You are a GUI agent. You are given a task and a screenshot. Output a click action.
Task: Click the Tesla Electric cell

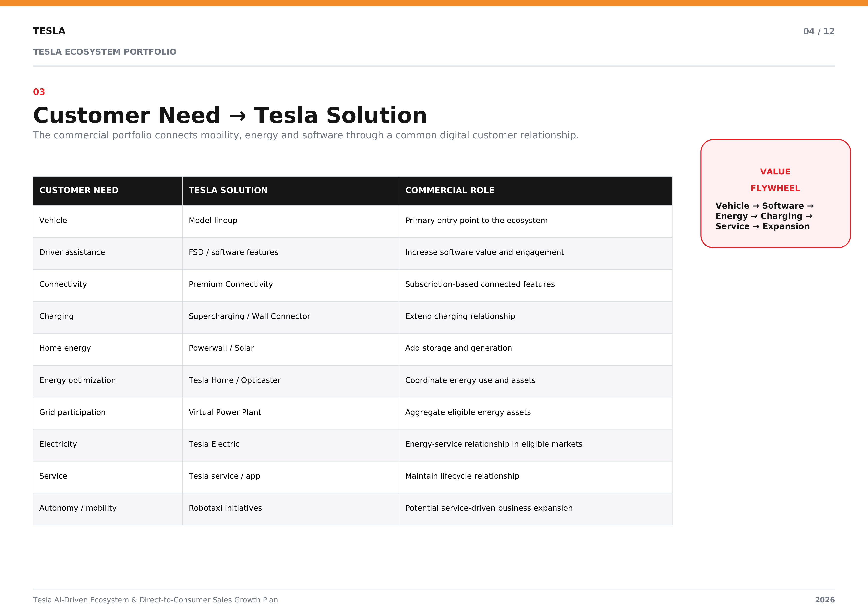[x=291, y=445]
